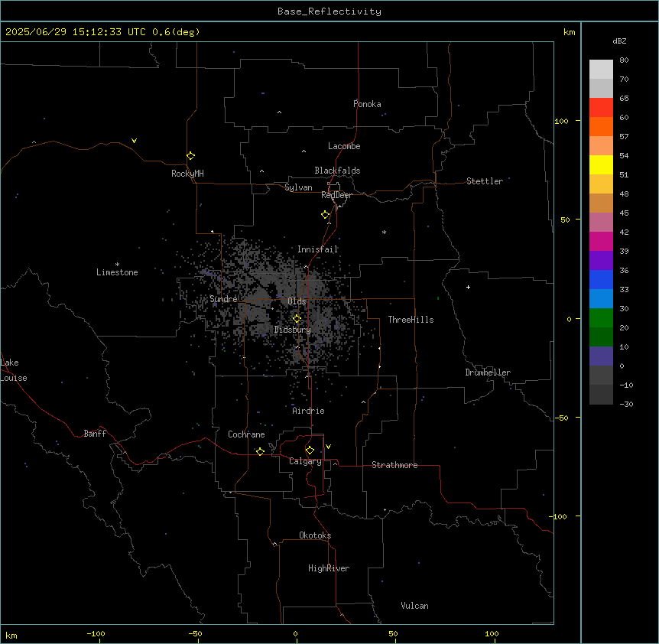Click the Calgary city label
659x644 pixels.
click(305, 461)
